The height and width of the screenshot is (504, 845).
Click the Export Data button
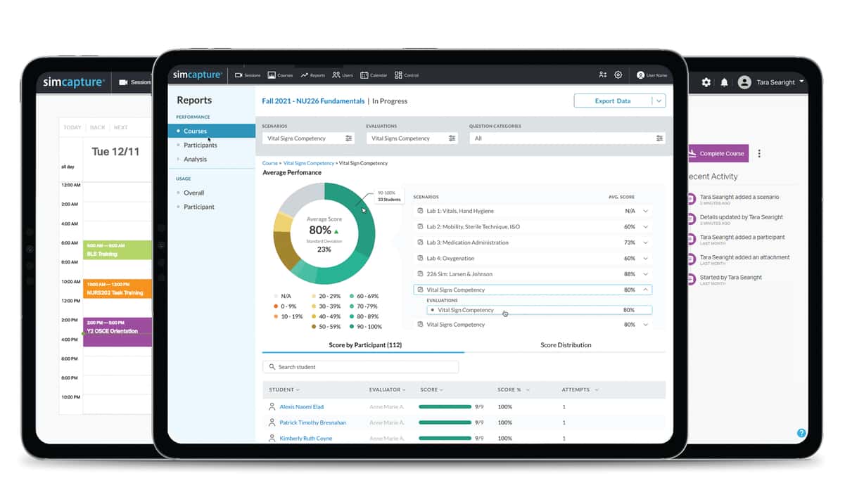(612, 101)
